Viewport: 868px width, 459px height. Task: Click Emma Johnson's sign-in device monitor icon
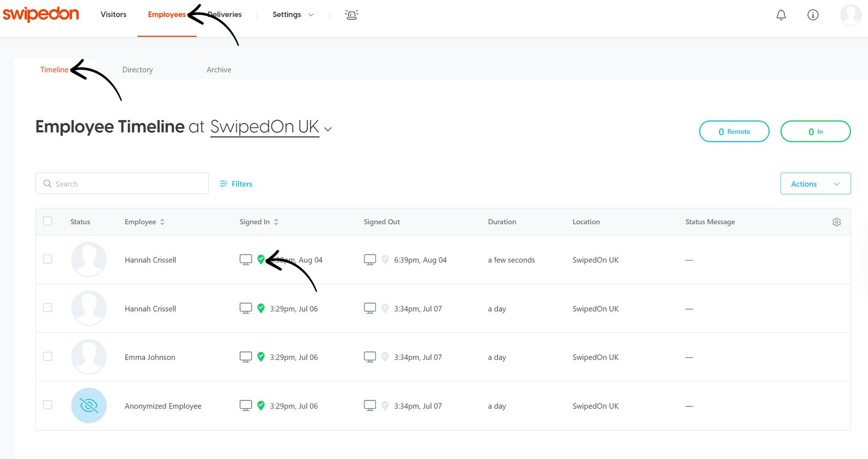(x=246, y=357)
